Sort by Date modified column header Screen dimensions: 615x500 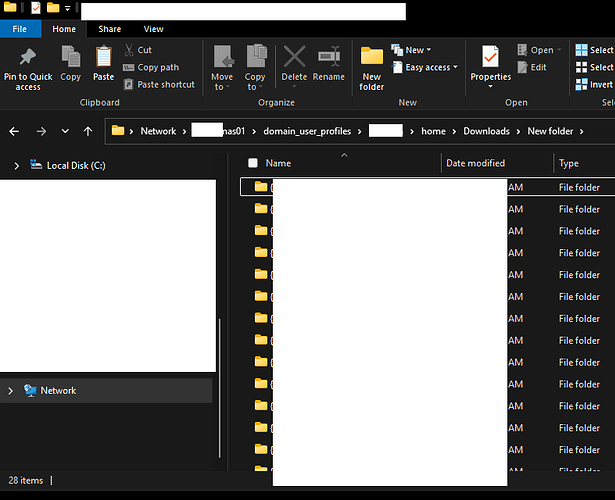coord(476,163)
